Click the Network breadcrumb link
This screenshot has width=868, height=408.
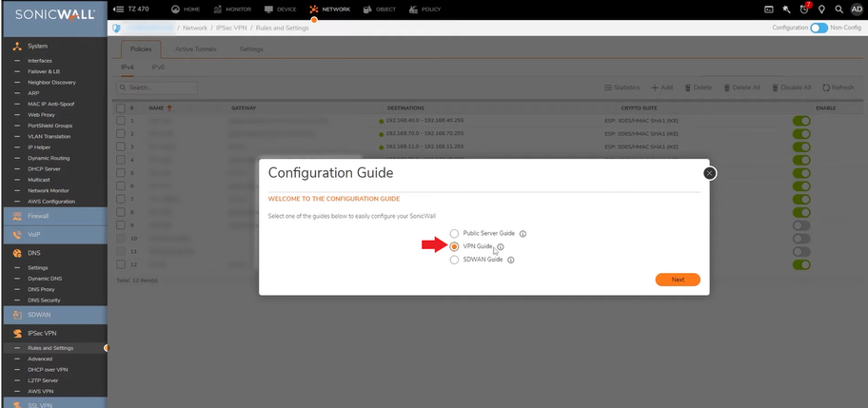195,28
